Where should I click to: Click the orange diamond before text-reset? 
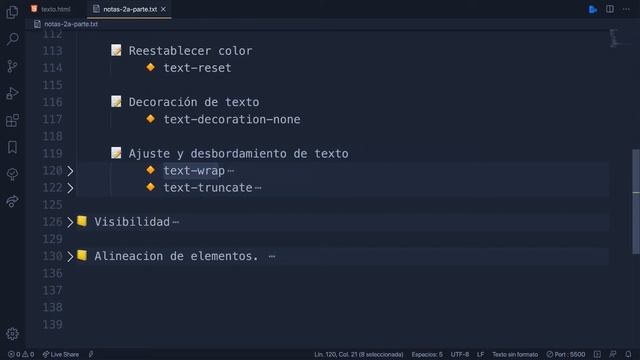tap(151, 67)
